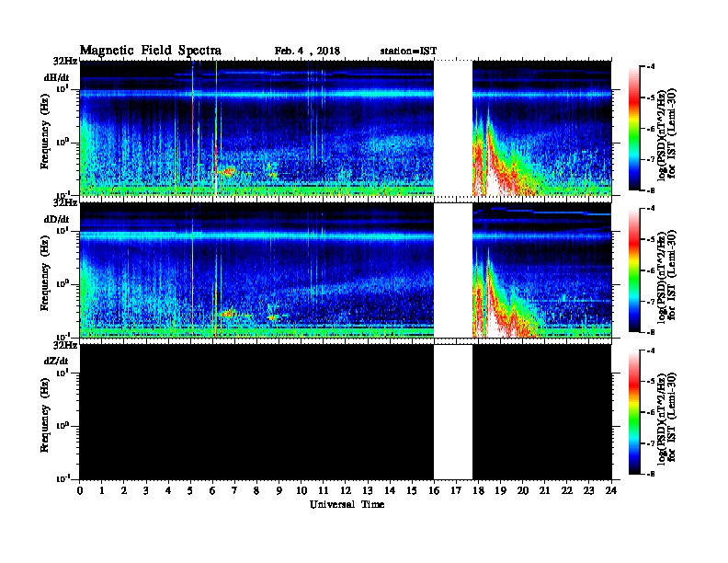Click the "-5" value on dZ/dt colorbar
Viewport: 728px width, 563px height.
point(651,382)
